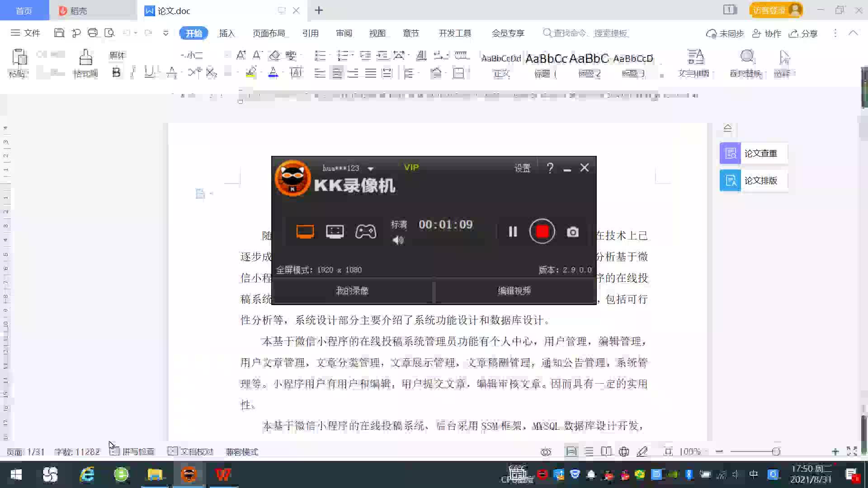The height and width of the screenshot is (488, 868).
Task: Click the decrease indent icon
Action: tap(365, 55)
